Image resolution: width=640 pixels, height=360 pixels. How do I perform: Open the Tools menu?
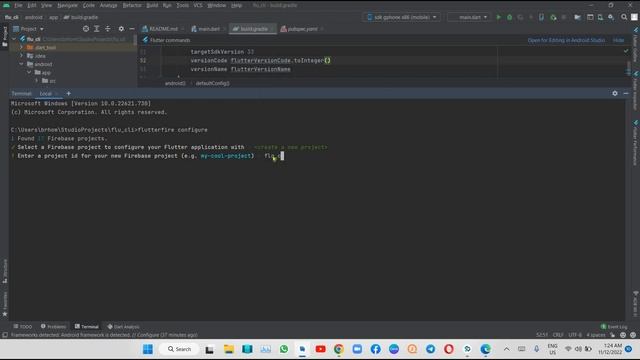pos(182,5)
